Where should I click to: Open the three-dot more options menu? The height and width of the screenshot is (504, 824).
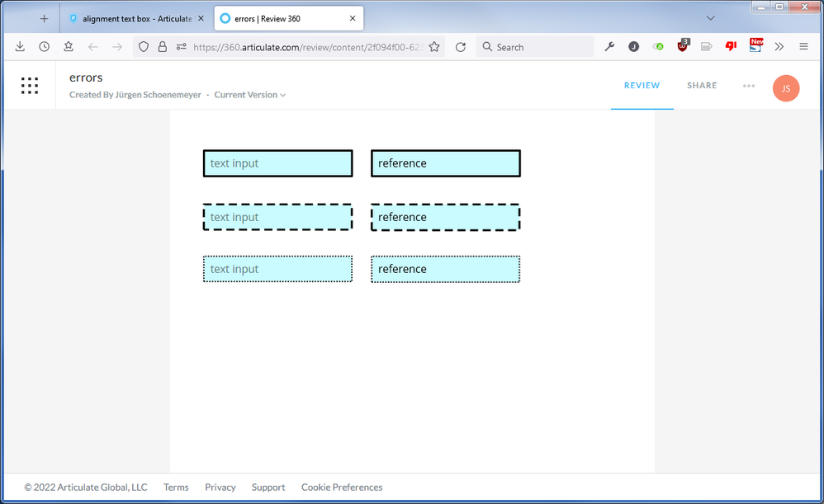[749, 86]
